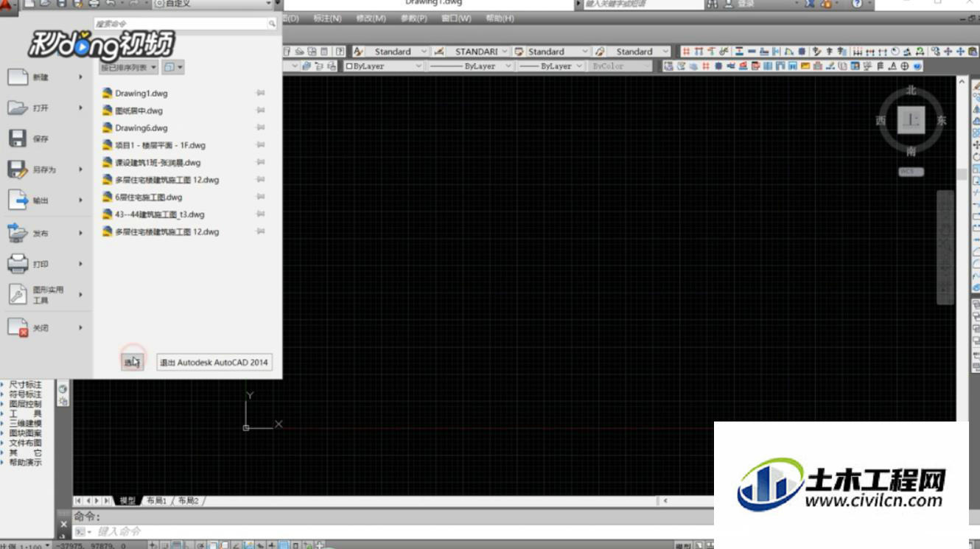Click the binoculars search icon in title bar
Image resolution: width=980 pixels, height=549 pixels.
(x=712, y=4)
